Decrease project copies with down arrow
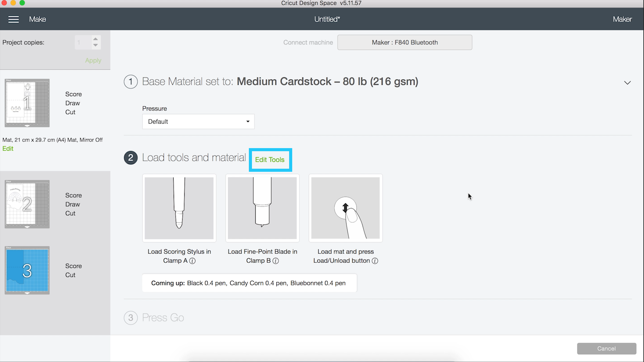This screenshot has height=362, width=644. pyautogui.click(x=96, y=45)
